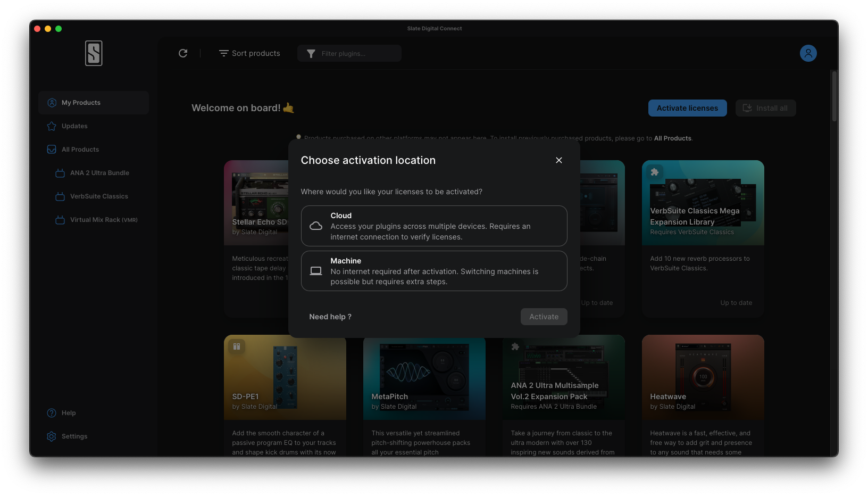Screen dimensions: 868x496
Task: Click the Heatwave description text
Action: point(701,443)
